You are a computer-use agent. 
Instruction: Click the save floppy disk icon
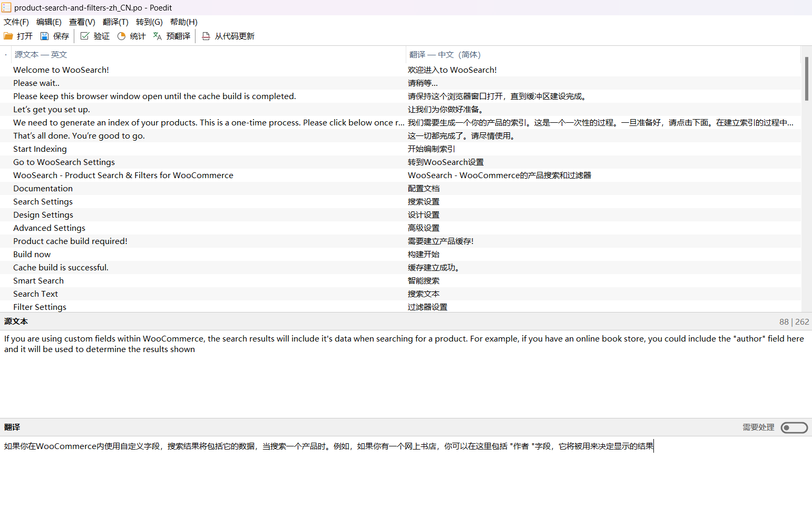pos(45,36)
